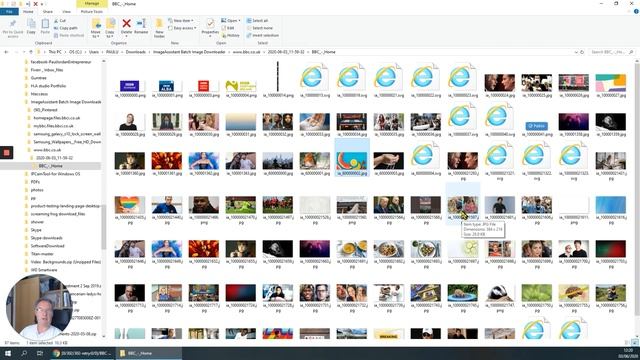Screen dimensions: 640x360
Task: Click the Cut scissors command
Action: (60, 20)
